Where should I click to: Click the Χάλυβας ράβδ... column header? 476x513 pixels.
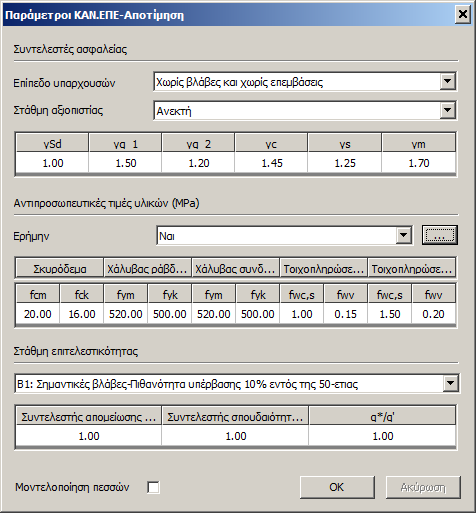147,269
